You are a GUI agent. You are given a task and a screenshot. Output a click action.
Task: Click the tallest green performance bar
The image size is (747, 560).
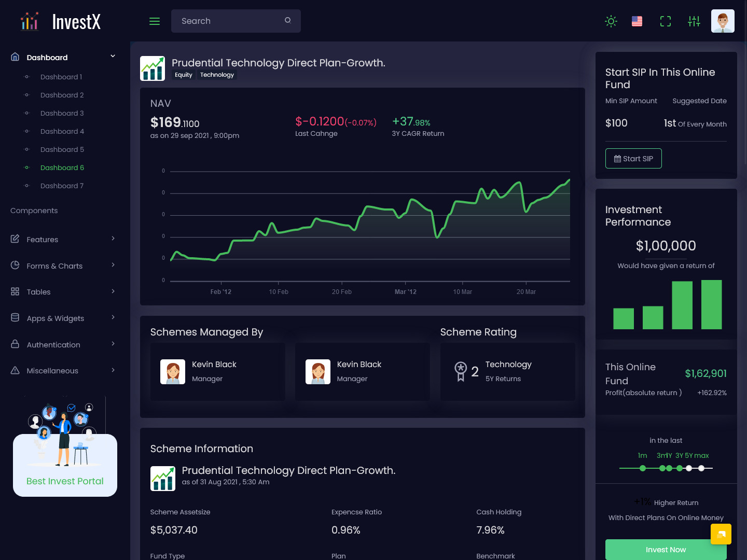712,304
